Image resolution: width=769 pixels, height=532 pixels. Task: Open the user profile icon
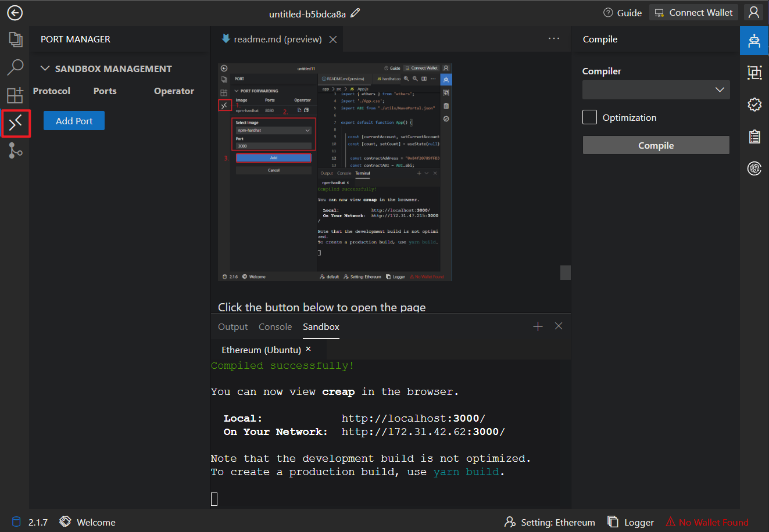754,12
